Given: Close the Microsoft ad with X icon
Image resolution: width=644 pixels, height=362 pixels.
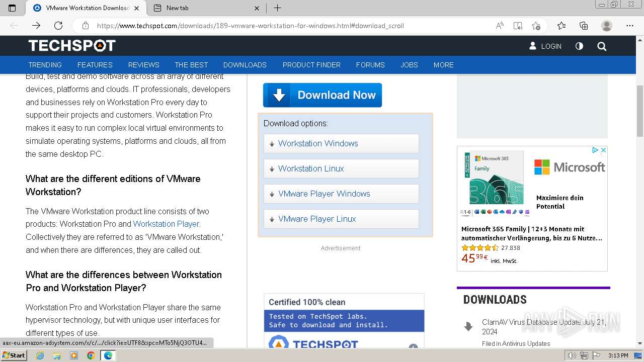Looking at the screenshot, I should (x=603, y=150).
